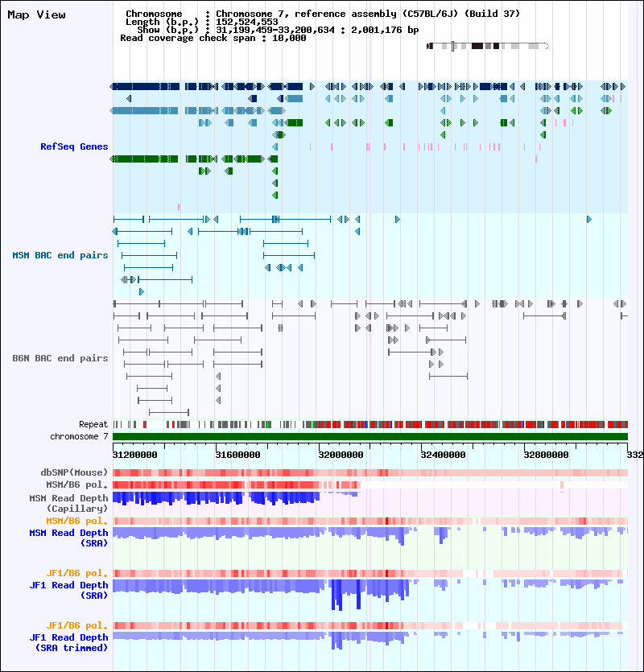
Task: Click the Map View heading
Action: pyautogui.click(x=36, y=15)
